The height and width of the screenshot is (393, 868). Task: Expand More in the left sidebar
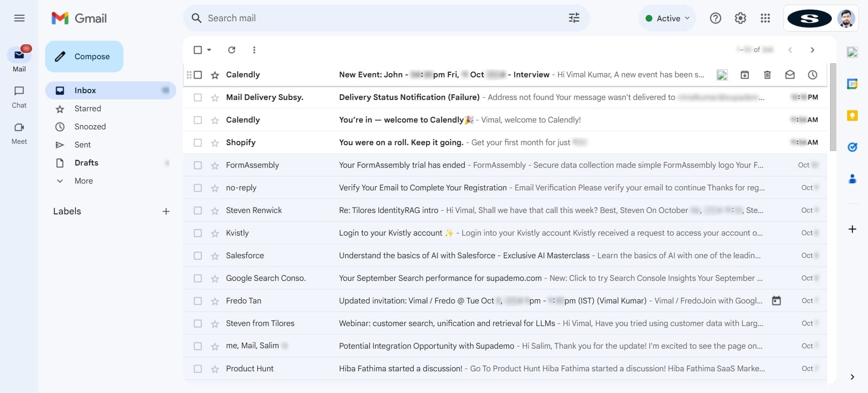83,181
